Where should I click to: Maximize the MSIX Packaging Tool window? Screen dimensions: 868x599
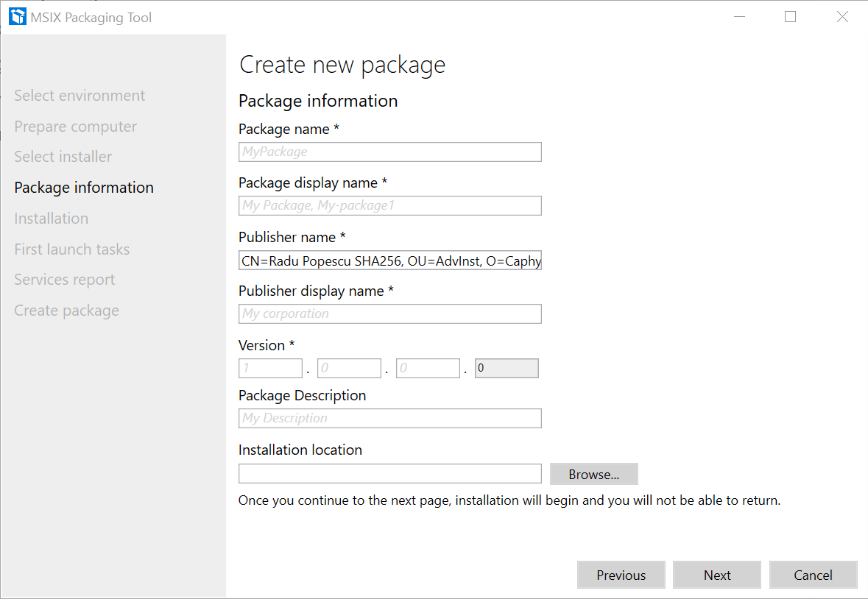pyautogui.click(x=791, y=17)
